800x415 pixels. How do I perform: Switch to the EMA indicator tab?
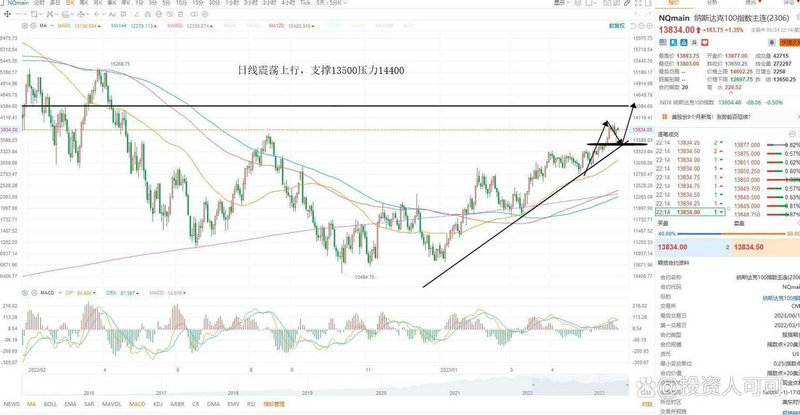coord(70,405)
